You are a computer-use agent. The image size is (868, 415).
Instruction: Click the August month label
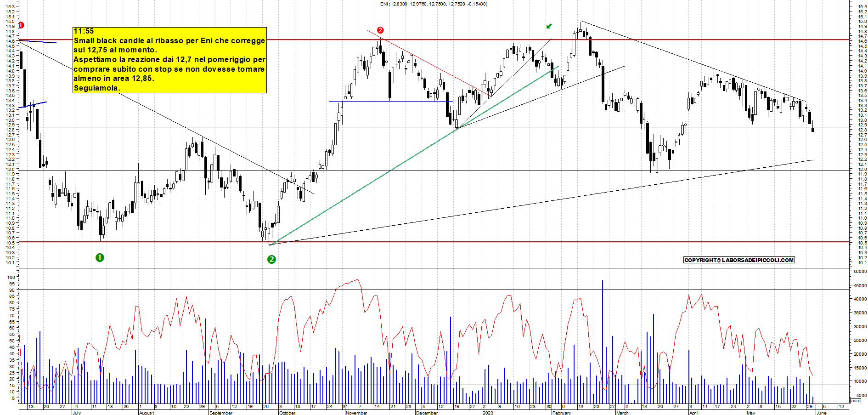(146, 413)
